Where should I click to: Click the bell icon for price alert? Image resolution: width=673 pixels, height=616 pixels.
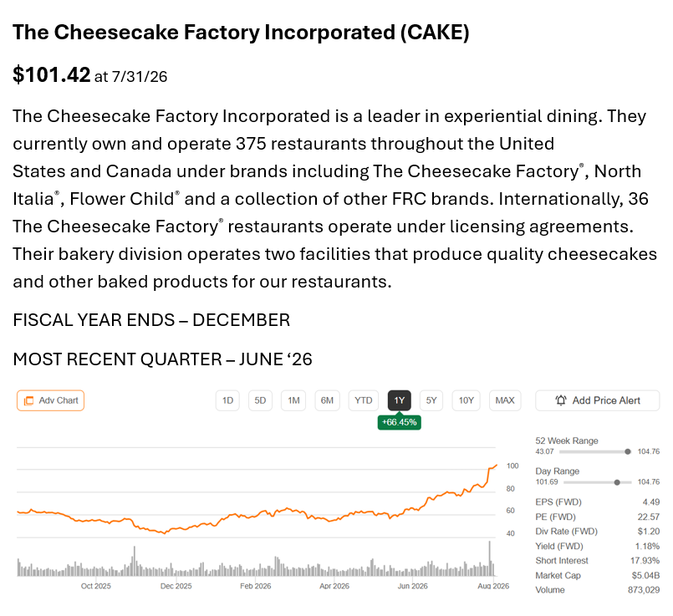(560, 400)
